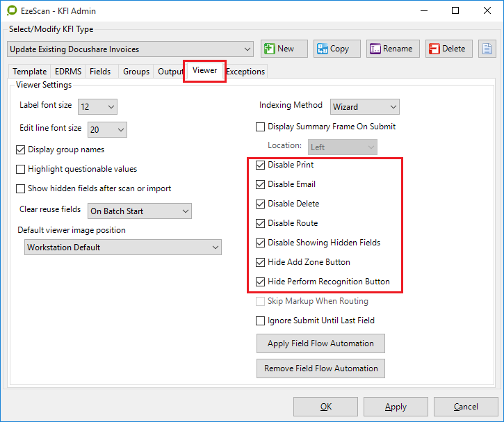Viewport: 504px width, 422px height.
Task: Click the document notes icon button
Action: (x=487, y=49)
